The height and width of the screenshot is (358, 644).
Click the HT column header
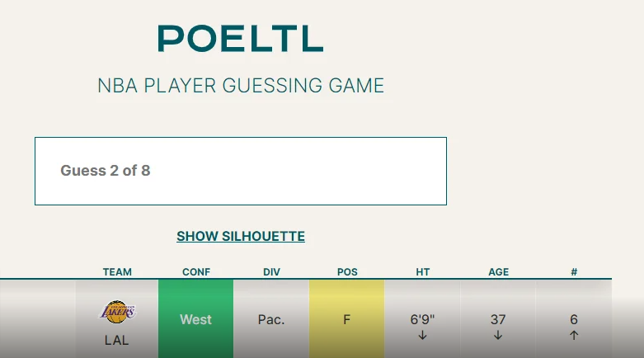click(x=423, y=272)
